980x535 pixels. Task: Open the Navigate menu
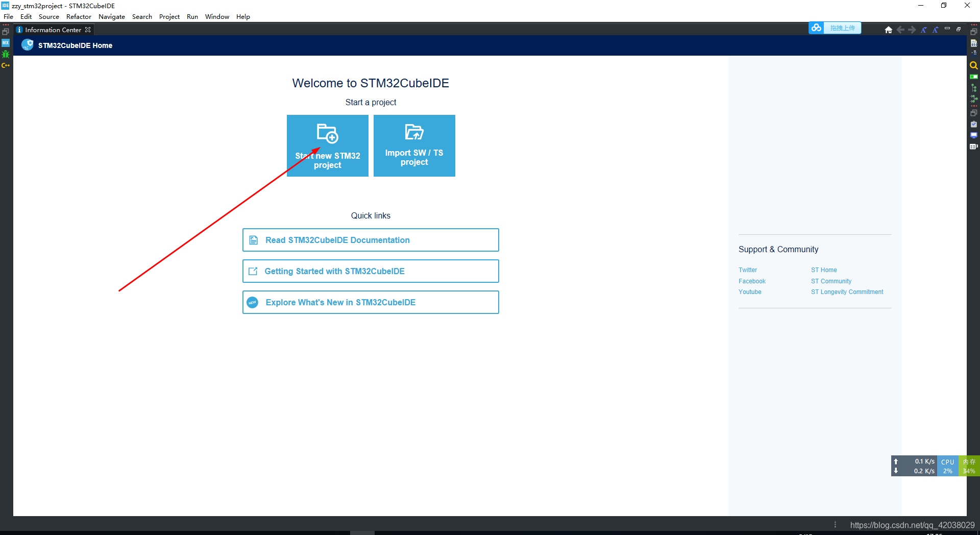[x=112, y=16]
